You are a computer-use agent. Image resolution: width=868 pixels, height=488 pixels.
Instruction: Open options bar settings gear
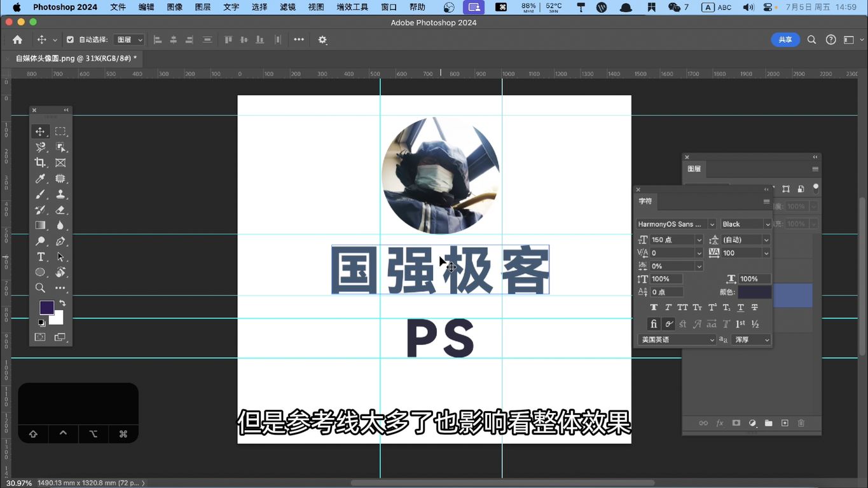[x=322, y=39]
